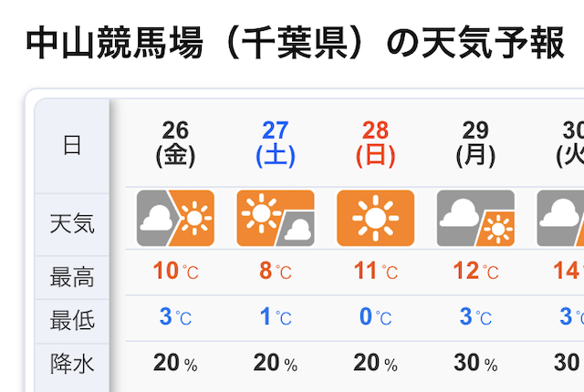Click the sunny weather icon for the 28th
This screenshot has height=392, width=584.
point(375,218)
